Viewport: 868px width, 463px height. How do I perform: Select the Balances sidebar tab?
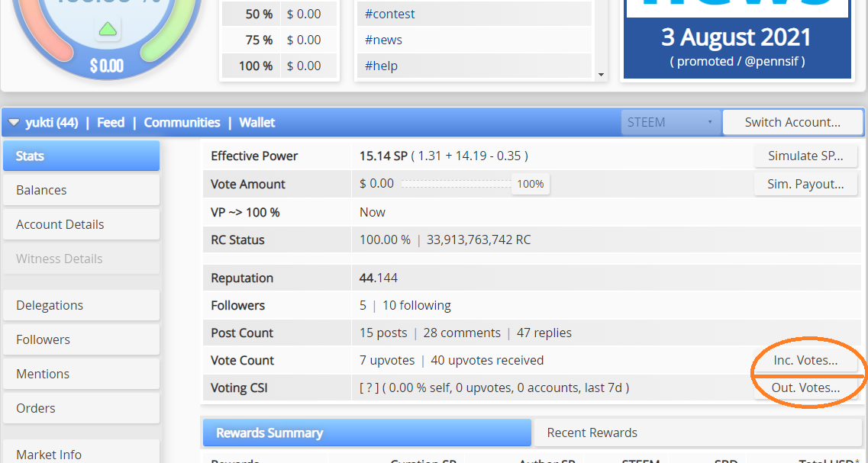(x=82, y=190)
